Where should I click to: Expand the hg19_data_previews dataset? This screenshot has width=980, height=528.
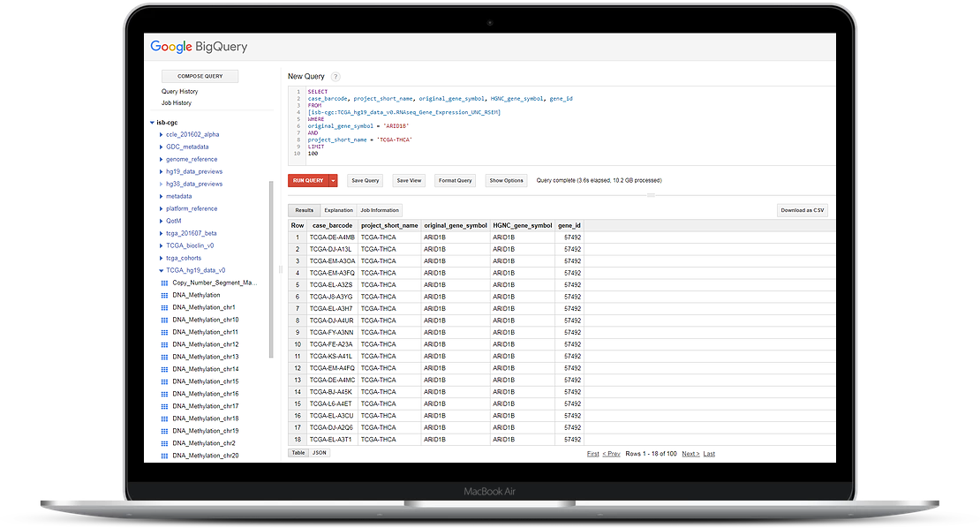[x=162, y=172]
